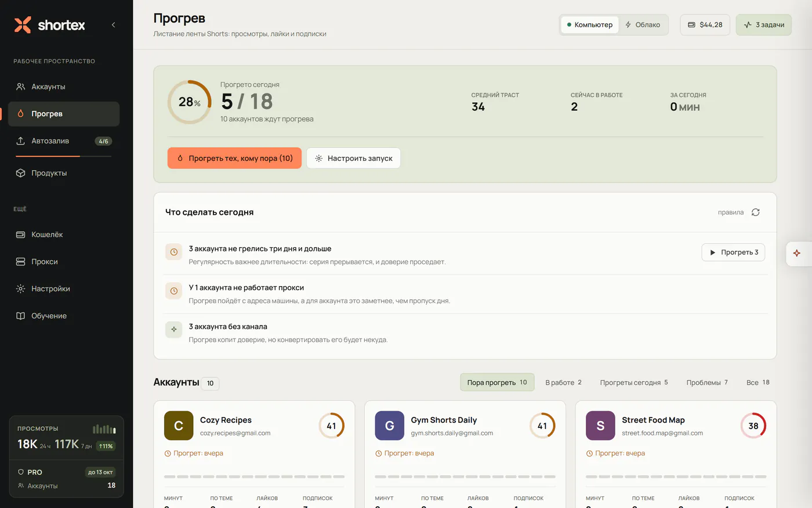The width and height of the screenshot is (812, 508).
Task: Open the 3 задачи tasks indicator
Action: (x=764, y=25)
